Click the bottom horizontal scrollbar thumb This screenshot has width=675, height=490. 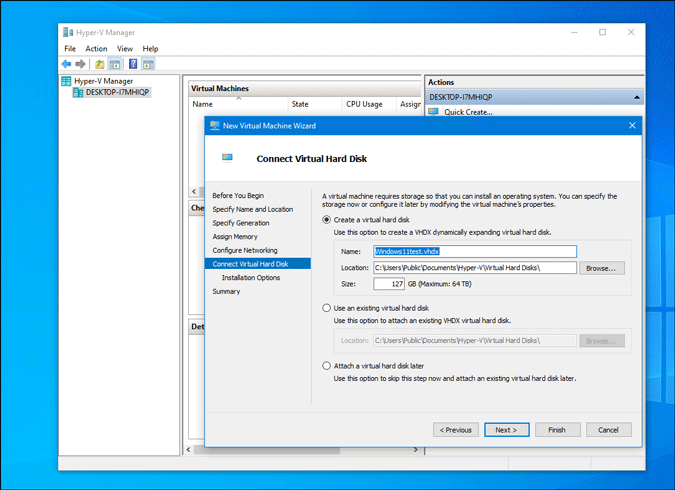click(266, 450)
